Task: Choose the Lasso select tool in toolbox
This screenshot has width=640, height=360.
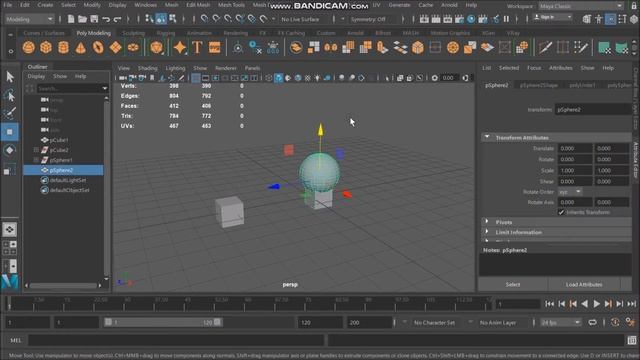Action: tap(10, 96)
